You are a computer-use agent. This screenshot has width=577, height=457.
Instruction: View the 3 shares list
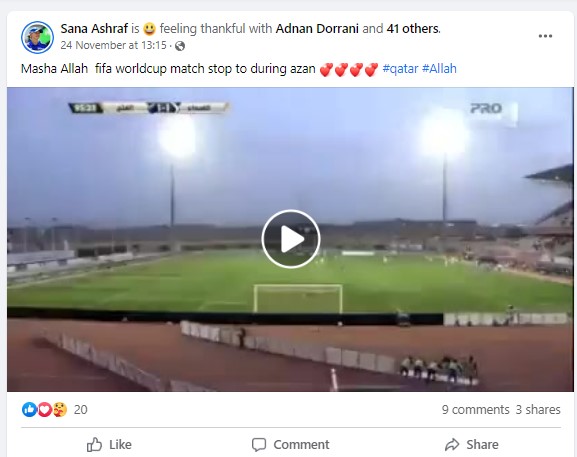pyautogui.click(x=538, y=410)
